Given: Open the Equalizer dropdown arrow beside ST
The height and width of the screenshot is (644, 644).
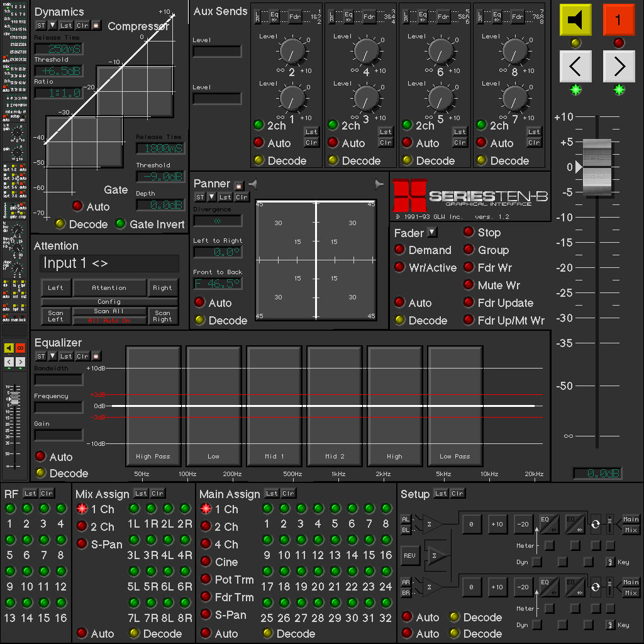Looking at the screenshot, I should tap(52, 356).
